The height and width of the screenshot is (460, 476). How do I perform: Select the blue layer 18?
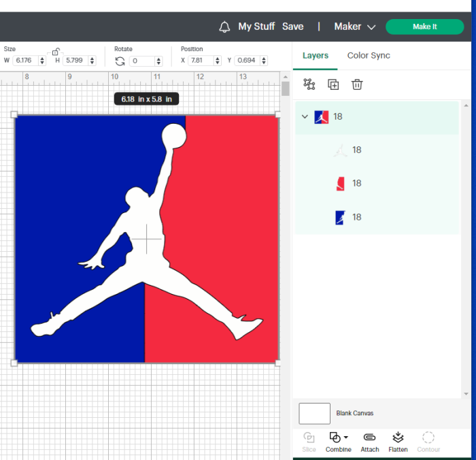[x=377, y=217]
